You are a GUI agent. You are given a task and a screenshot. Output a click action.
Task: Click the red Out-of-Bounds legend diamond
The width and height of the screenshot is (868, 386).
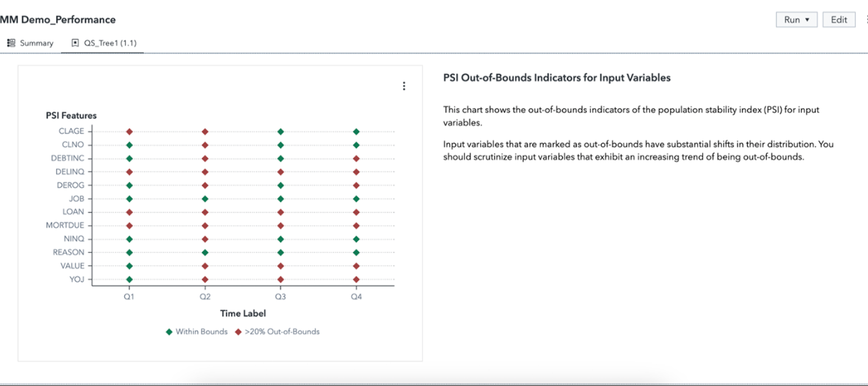coord(238,332)
